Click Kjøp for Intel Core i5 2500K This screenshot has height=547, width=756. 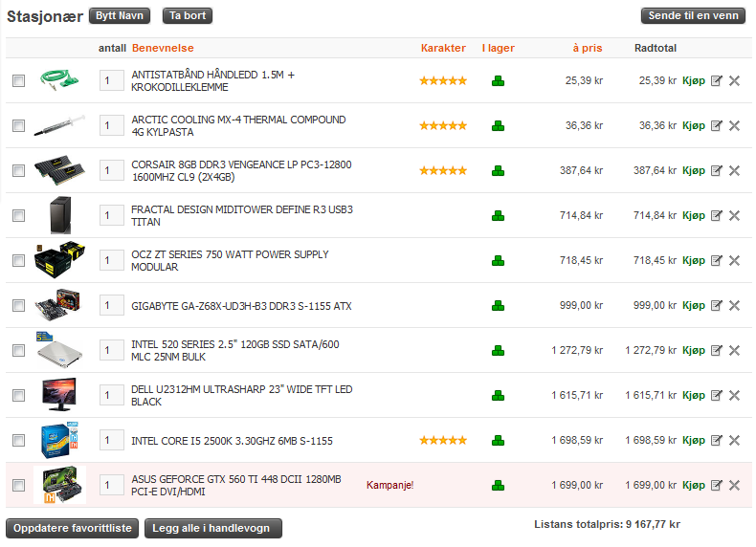click(x=694, y=440)
